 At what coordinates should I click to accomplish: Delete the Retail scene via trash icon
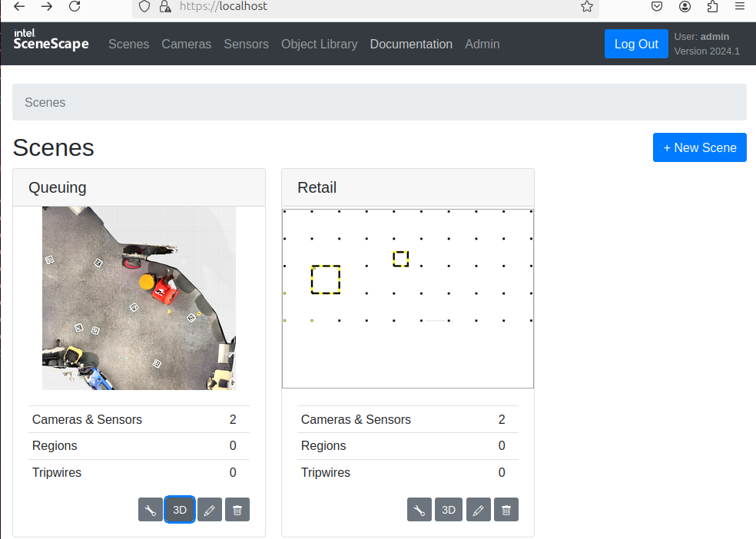(x=506, y=509)
